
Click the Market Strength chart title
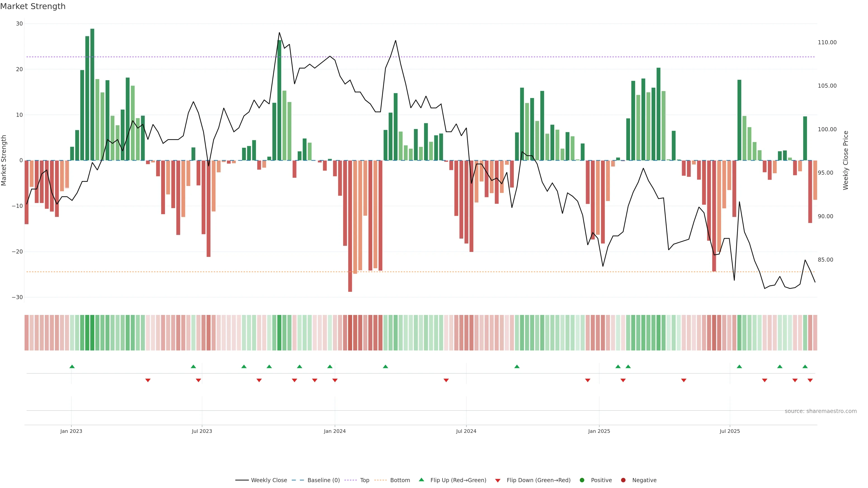point(33,6)
